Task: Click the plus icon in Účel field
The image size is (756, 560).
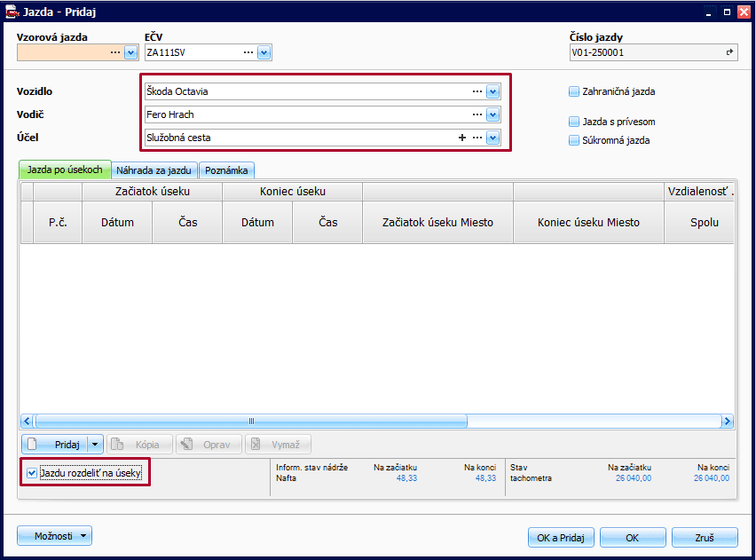Action: coord(461,138)
